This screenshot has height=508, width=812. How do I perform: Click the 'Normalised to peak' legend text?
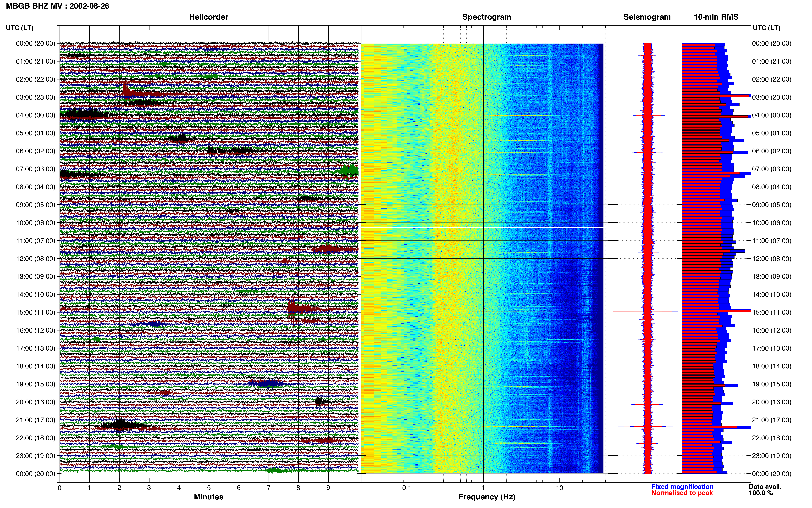682,493
